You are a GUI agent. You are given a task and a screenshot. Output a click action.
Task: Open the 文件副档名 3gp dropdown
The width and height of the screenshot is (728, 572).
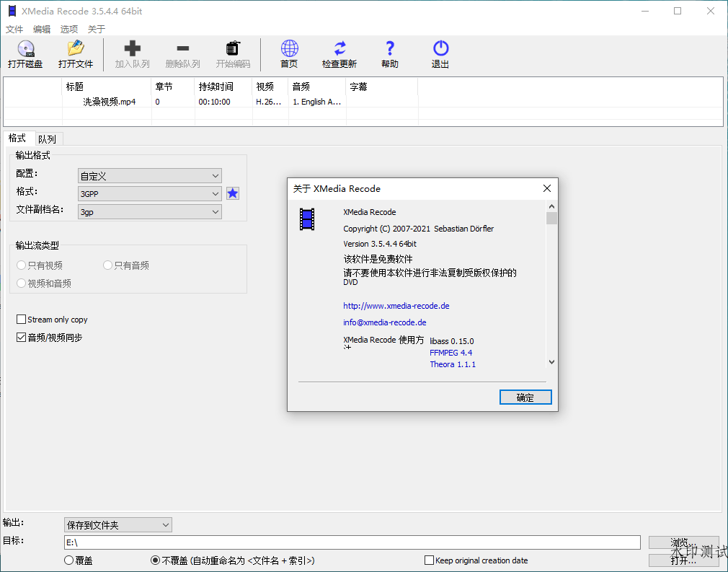pos(149,212)
